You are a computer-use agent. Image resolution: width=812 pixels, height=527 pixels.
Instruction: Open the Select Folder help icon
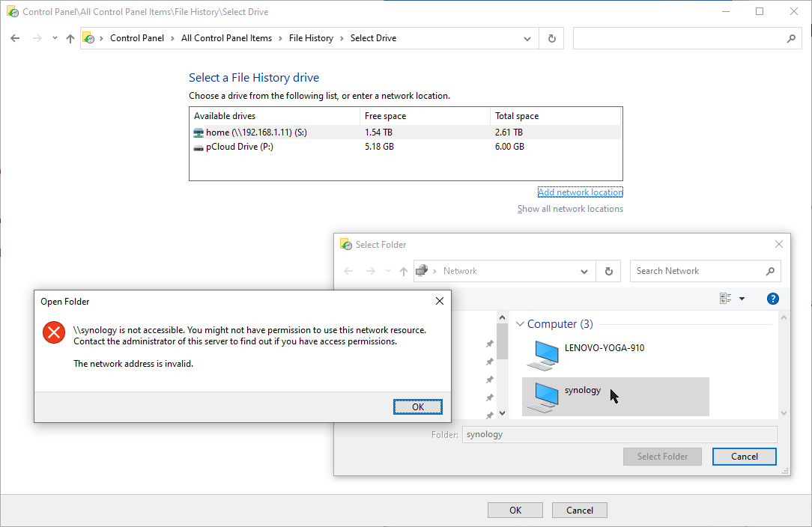773,299
